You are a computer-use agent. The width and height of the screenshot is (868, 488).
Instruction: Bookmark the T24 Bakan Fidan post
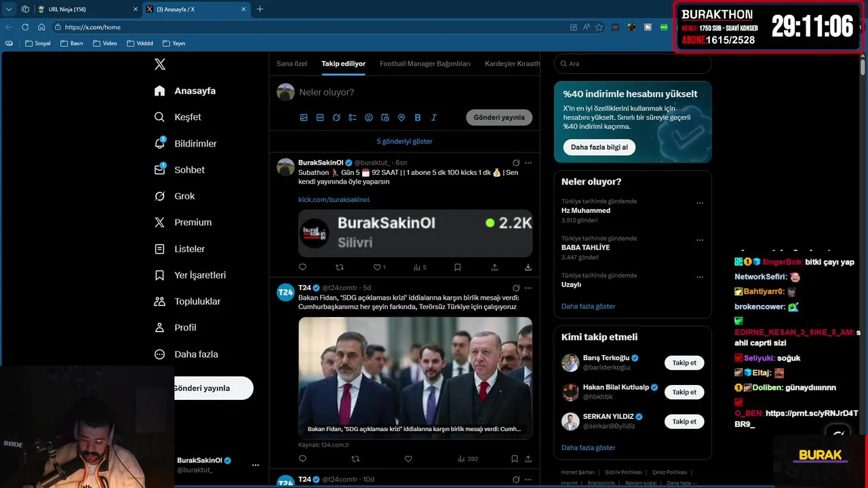515,459
